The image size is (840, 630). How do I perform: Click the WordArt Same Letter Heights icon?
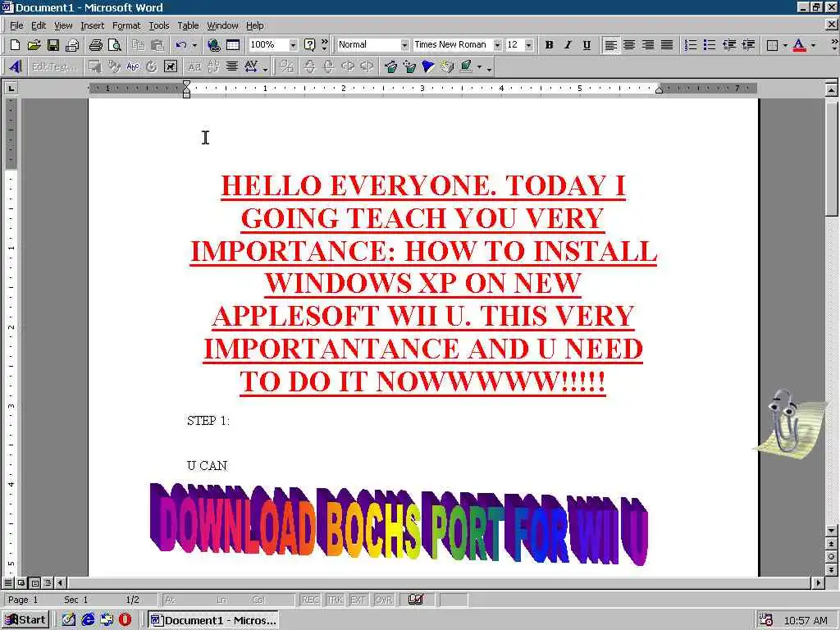tap(194, 67)
